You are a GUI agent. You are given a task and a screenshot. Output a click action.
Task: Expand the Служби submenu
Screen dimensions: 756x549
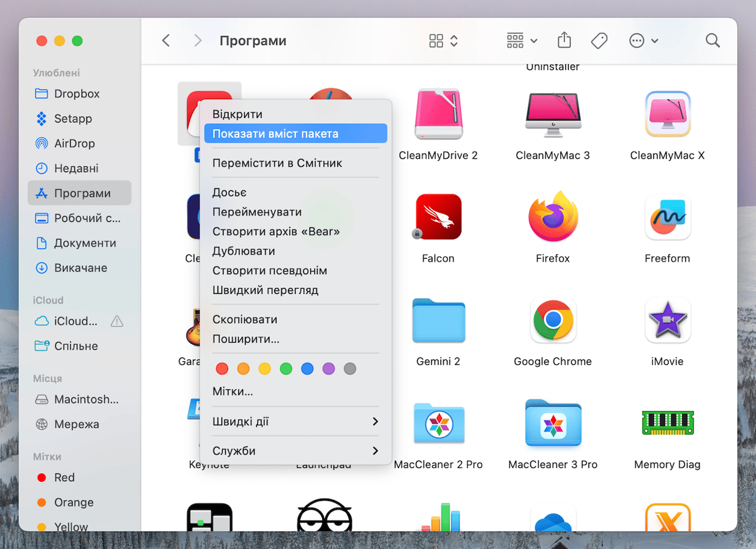coord(295,451)
